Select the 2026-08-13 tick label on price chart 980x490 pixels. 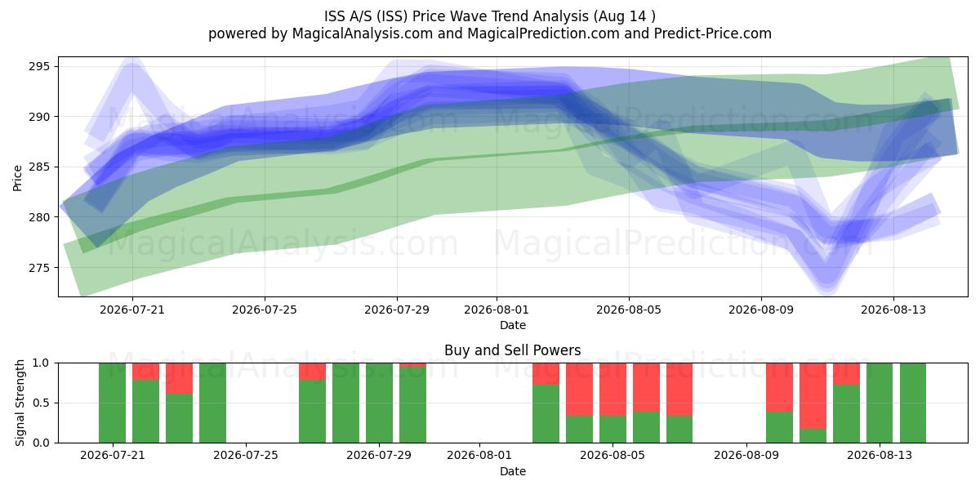893,310
